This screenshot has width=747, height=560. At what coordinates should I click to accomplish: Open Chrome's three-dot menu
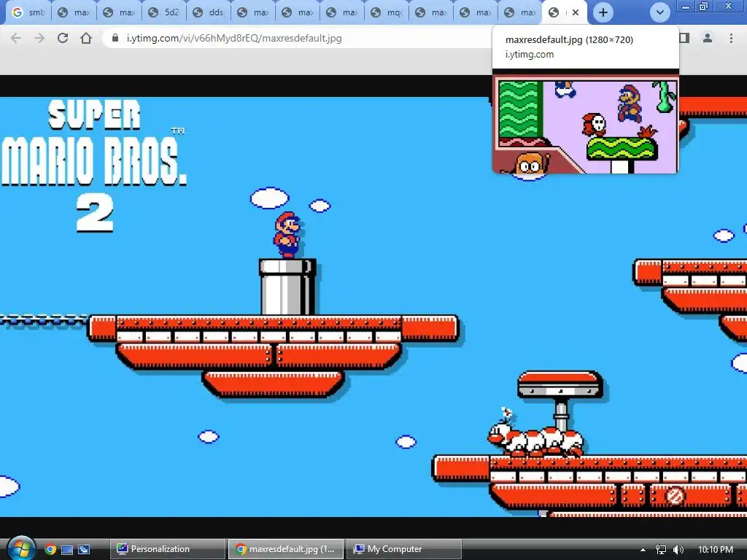(x=731, y=38)
